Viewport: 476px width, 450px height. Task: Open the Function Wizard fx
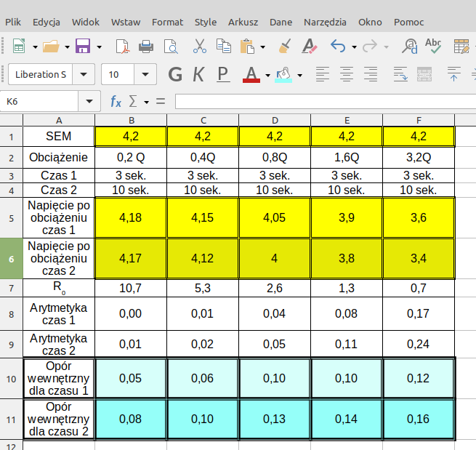(x=116, y=101)
